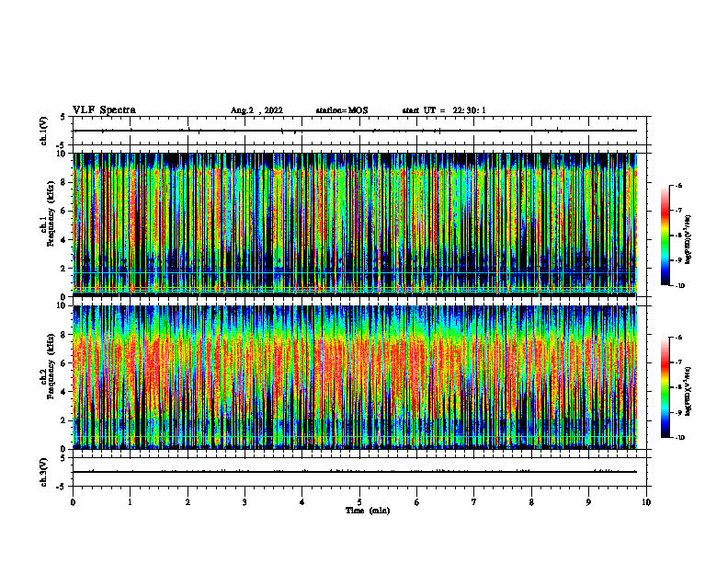728x563 pixels.
Task: Click the "8" tick of ch.2 frequency axis
Action: pos(64,335)
